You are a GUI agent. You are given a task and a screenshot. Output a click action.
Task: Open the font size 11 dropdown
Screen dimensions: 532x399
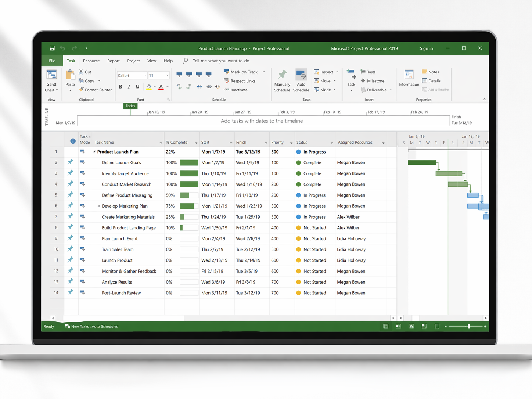pyautogui.click(x=168, y=75)
